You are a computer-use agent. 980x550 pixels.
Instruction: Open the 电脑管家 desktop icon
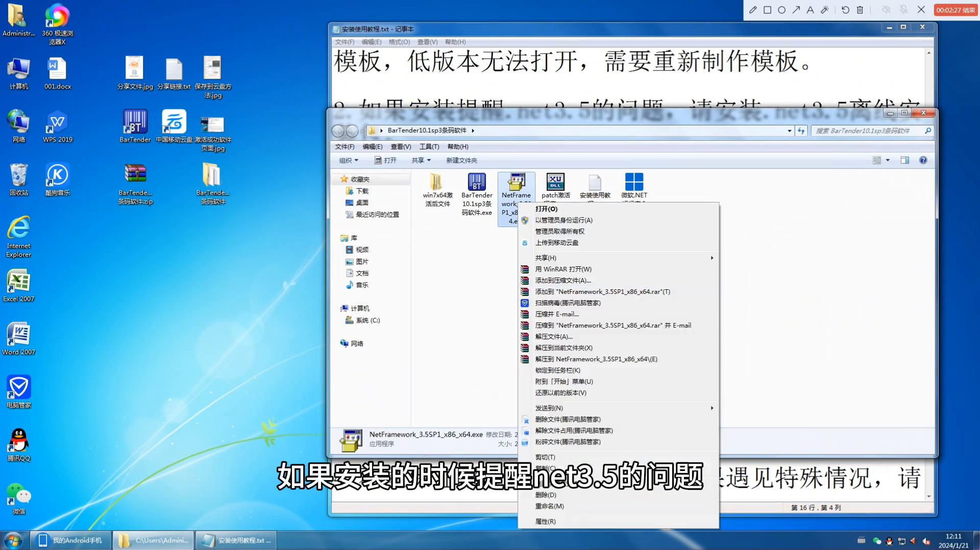point(19,392)
